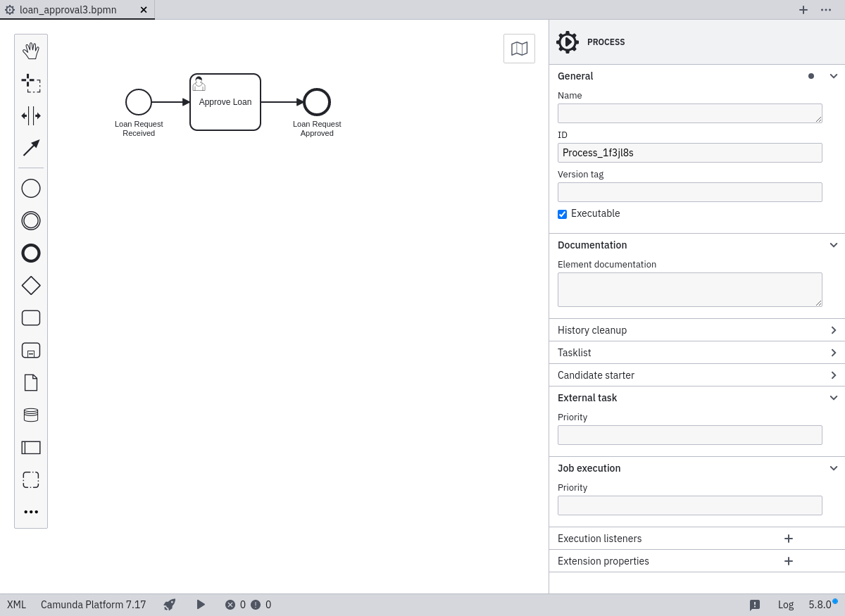Screen dimensions: 845x616
Task: Expand the History cleanup section
Action: coord(696,330)
